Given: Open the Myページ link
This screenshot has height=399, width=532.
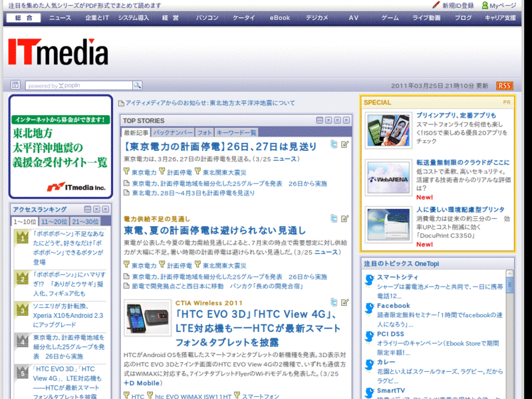Looking at the screenshot, I should (x=503, y=5).
